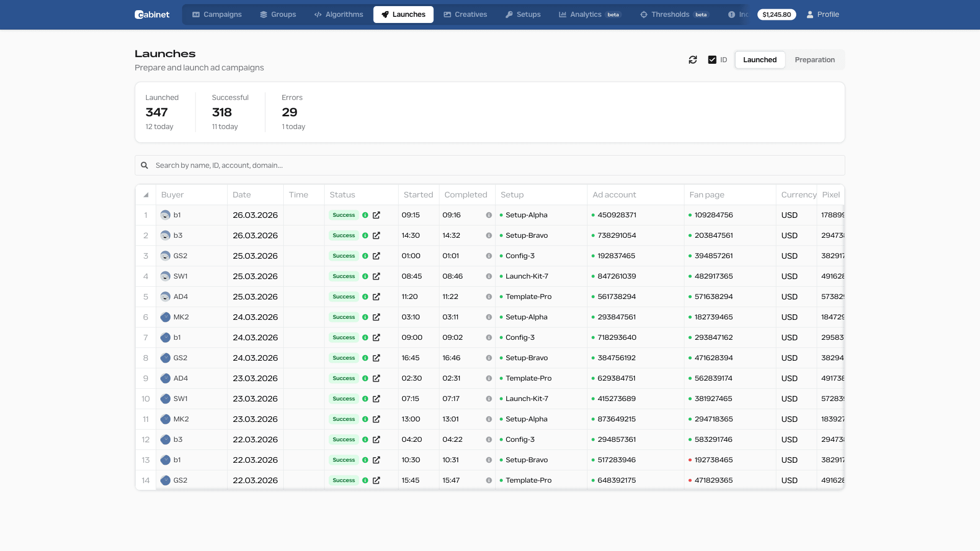980x551 pixels.
Task: Open external link icon in row 1
Action: (x=376, y=215)
